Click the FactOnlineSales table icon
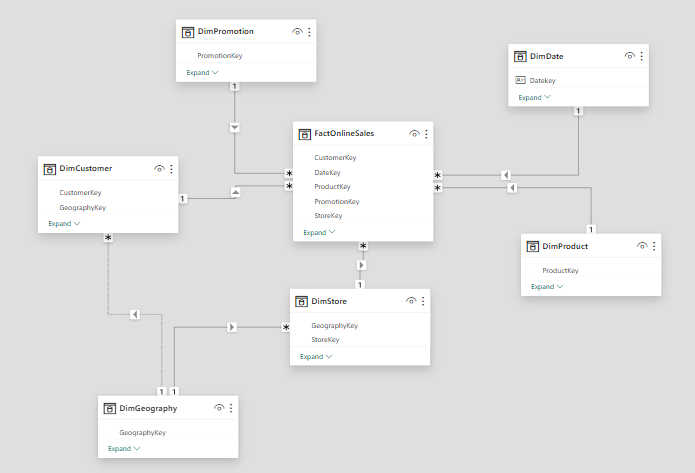Viewport: 695px width, 473px height. 304,133
